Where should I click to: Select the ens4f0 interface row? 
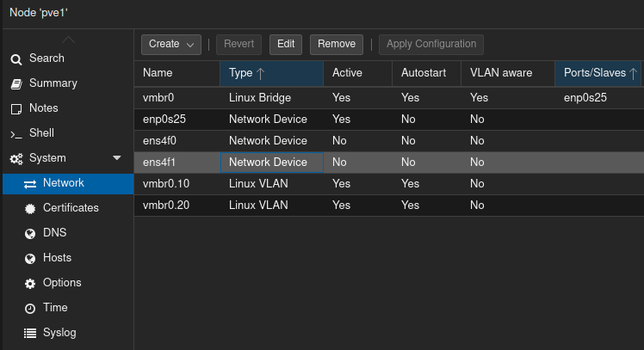[x=389, y=141]
